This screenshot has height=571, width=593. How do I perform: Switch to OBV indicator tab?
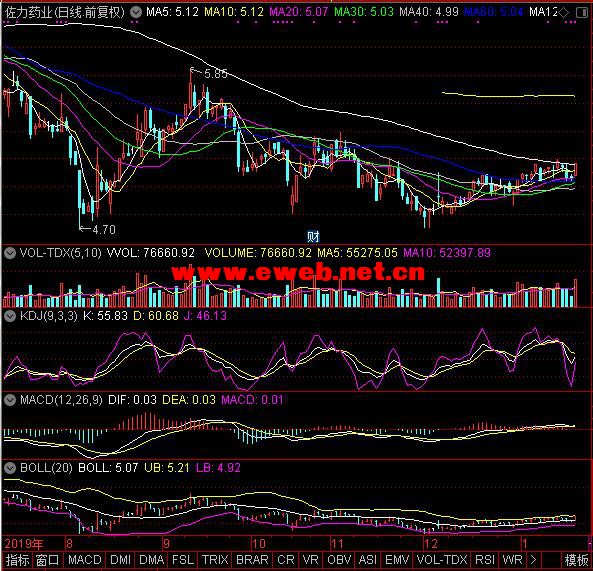coord(339,560)
